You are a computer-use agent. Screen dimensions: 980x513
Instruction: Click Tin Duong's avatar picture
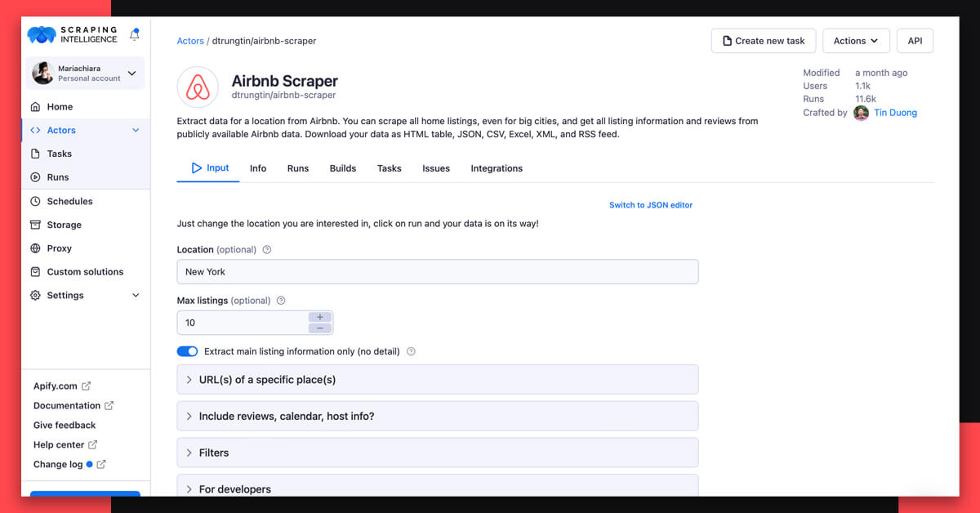click(861, 113)
